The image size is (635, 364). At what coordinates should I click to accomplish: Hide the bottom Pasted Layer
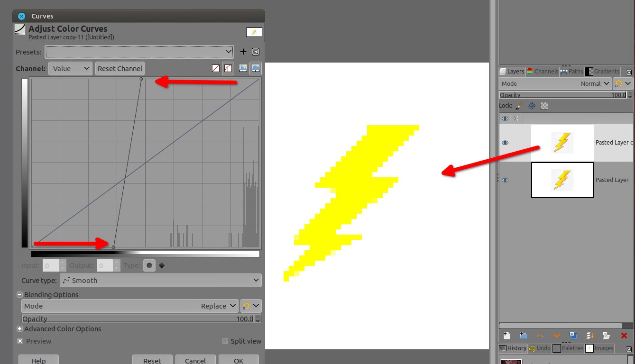(505, 180)
